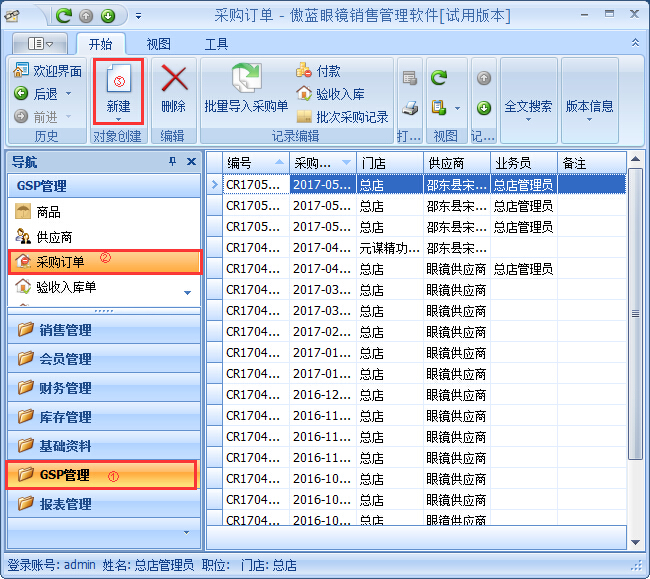Select 供应商 in the GSP管理 list

coord(54,237)
